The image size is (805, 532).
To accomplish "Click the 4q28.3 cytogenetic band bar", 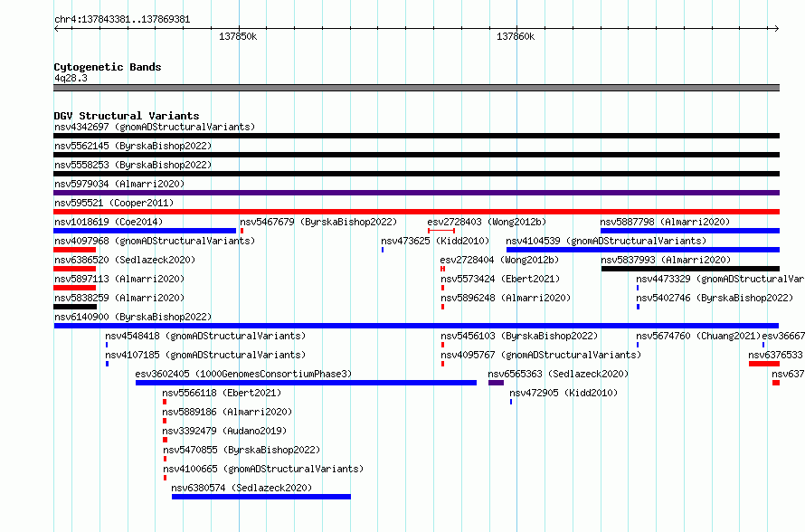I will point(416,88).
